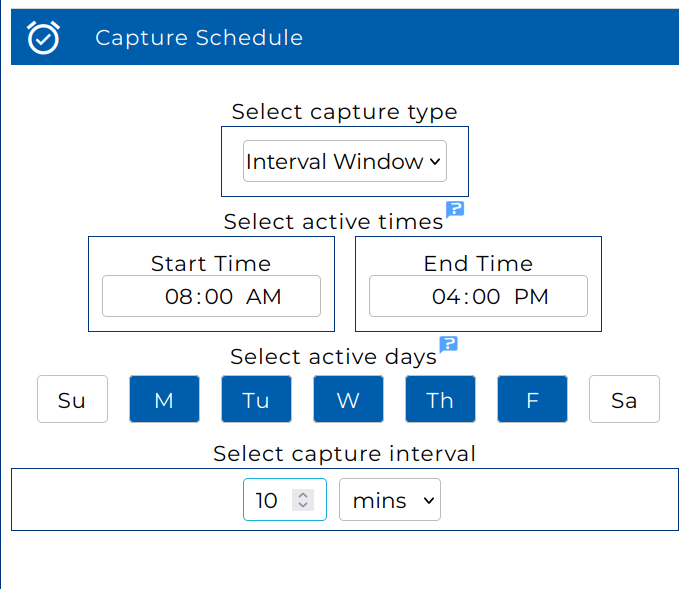Enable Saturday as an active day
The width and height of the screenshot is (689, 589).
click(624, 400)
